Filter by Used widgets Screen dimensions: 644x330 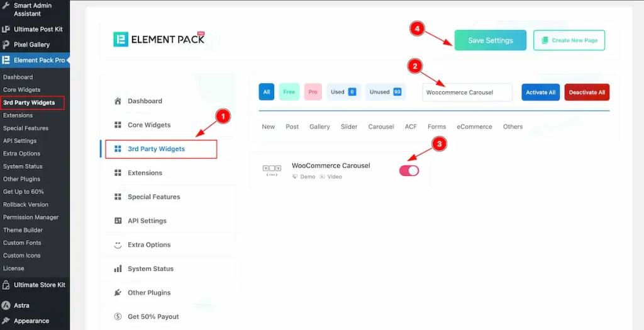[344, 92]
